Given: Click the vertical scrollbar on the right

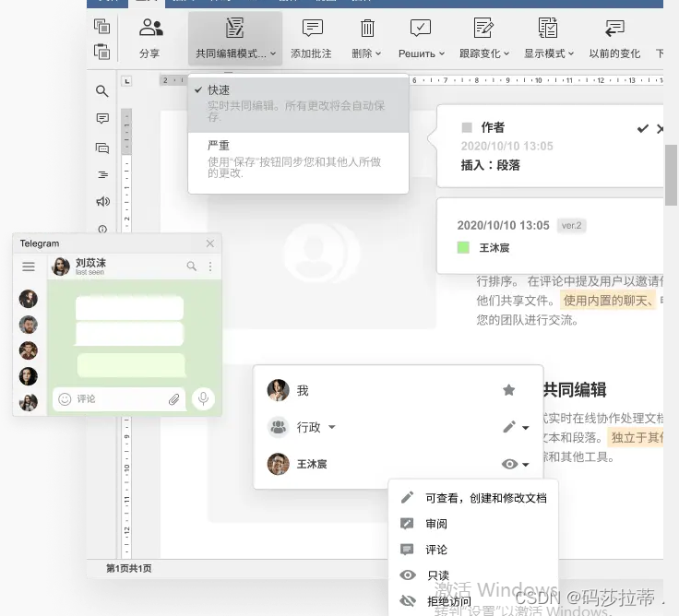Looking at the screenshot, I should pyautogui.click(x=671, y=175).
